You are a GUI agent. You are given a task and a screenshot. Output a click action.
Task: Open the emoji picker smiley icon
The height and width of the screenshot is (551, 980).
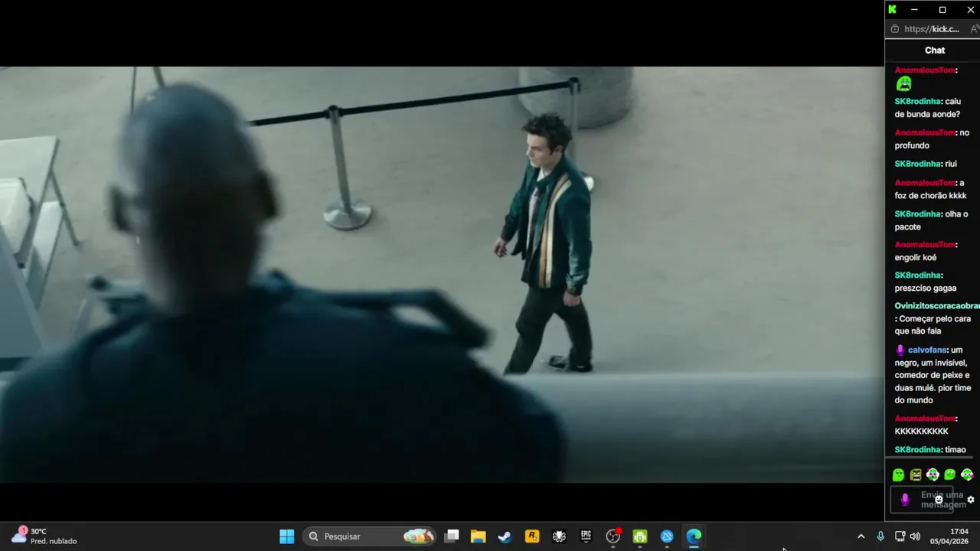click(939, 500)
